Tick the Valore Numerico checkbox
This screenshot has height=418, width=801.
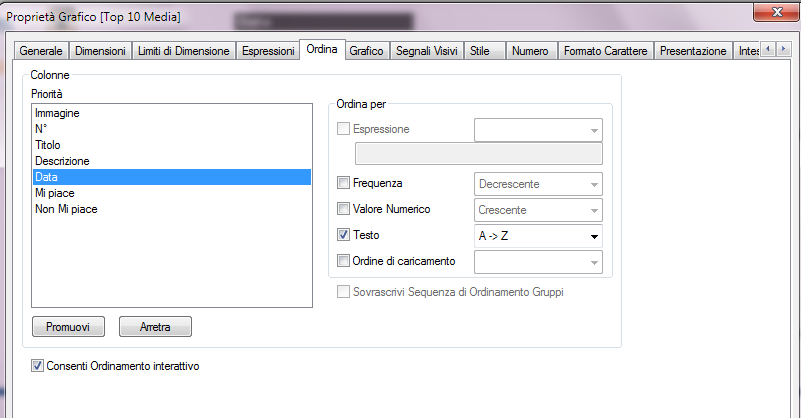coord(344,209)
